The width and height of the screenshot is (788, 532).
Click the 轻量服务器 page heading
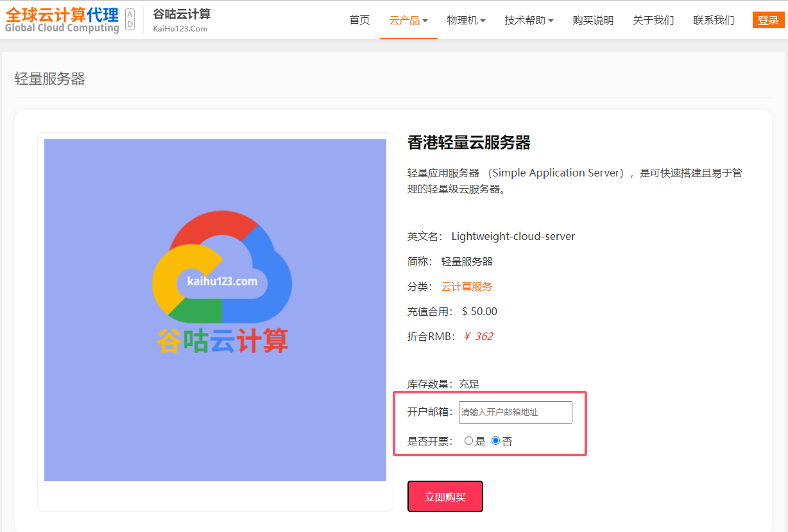coord(50,79)
